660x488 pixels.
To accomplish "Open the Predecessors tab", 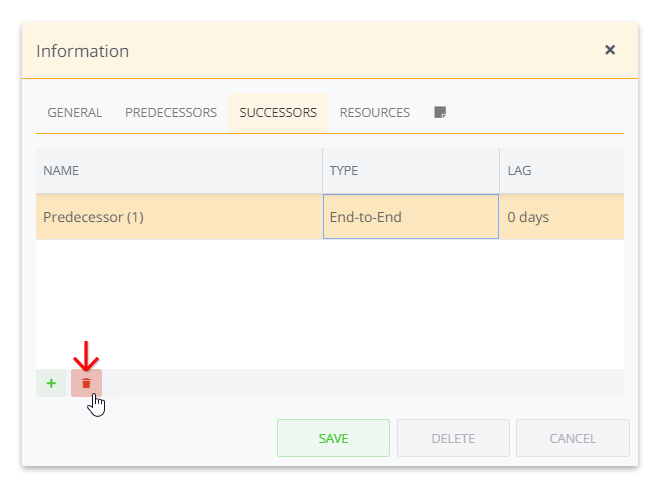I will pos(171,113).
